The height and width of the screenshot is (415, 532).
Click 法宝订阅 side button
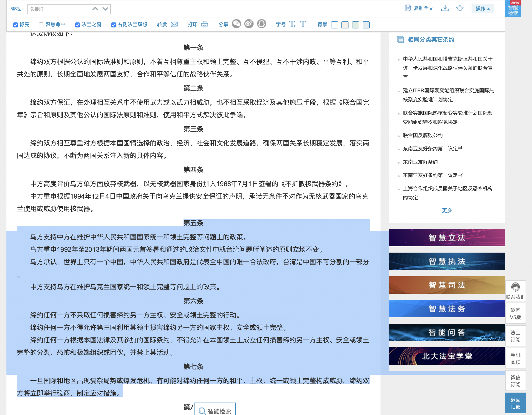click(515, 336)
